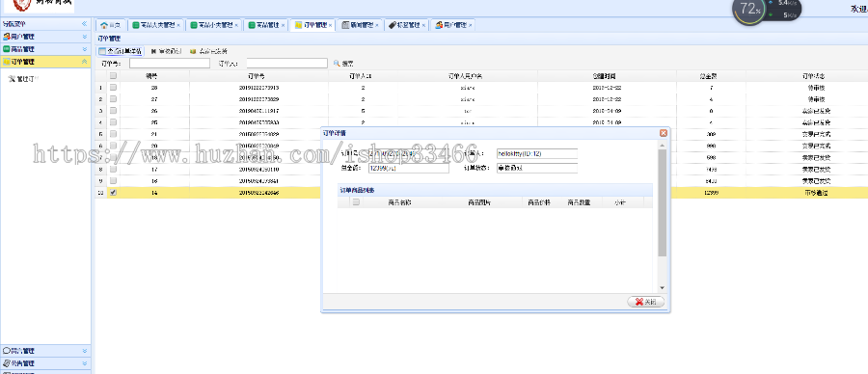868x374 pixels.
Task: Check the checkbox for order row 27
Action: click(113, 99)
